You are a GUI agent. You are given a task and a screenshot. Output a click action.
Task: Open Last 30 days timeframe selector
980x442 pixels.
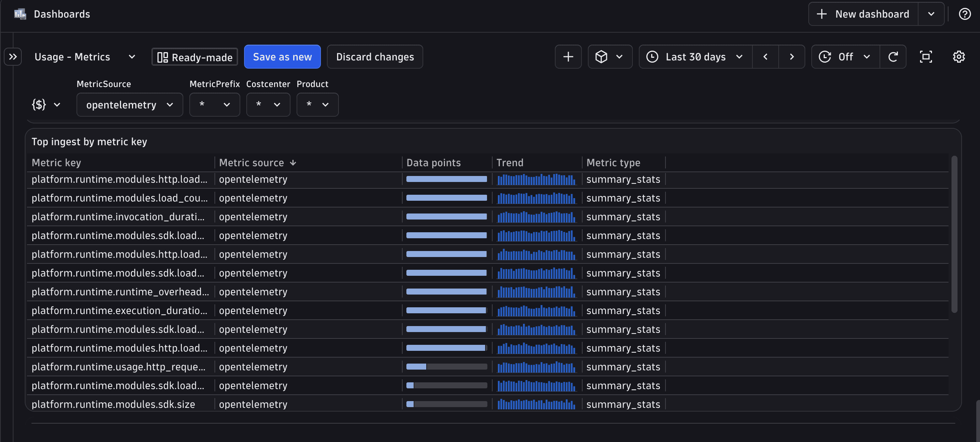coord(695,57)
